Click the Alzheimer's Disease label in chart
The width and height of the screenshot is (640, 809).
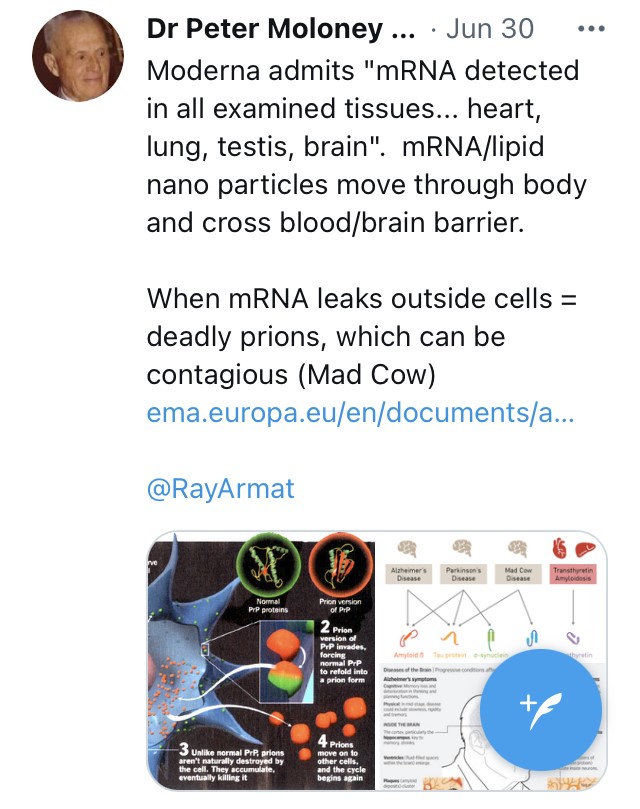pyautogui.click(x=407, y=573)
